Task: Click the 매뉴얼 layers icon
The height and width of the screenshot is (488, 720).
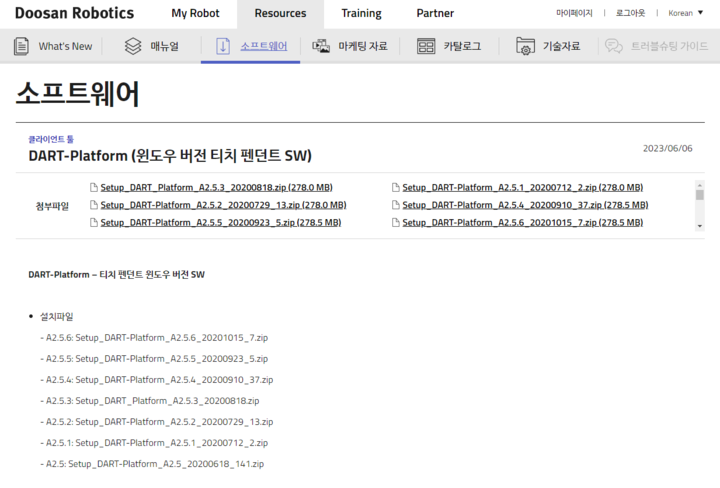Action: click(x=133, y=46)
